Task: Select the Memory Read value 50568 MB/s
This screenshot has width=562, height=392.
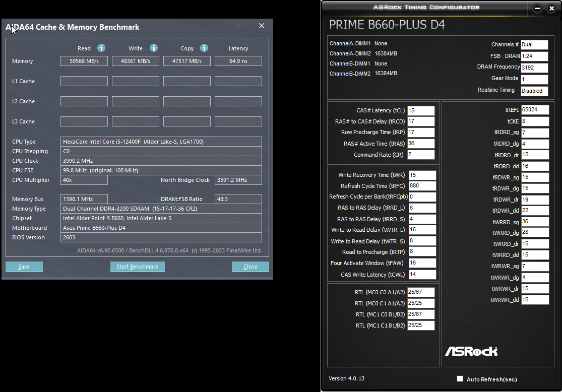Action: click(x=84, y=61)
